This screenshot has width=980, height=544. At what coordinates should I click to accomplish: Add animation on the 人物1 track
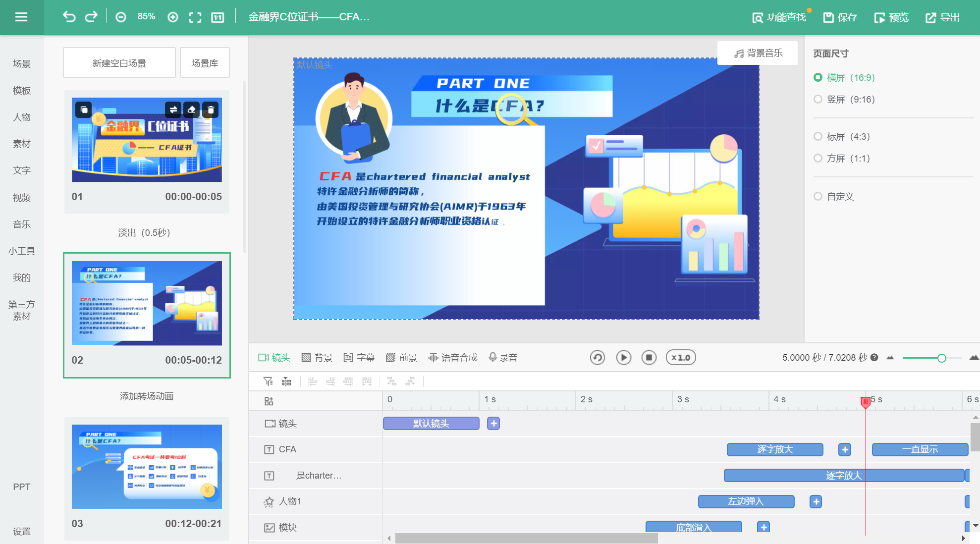816,501
